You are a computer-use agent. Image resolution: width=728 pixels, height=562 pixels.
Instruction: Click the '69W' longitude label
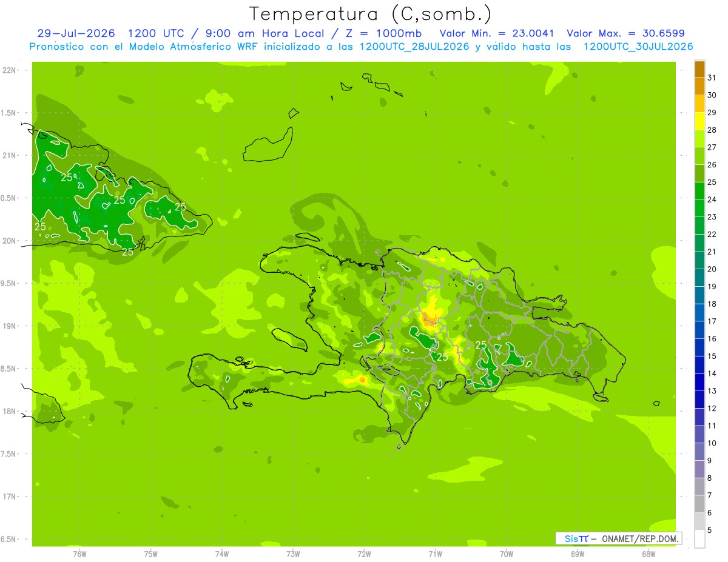[578, 554]
